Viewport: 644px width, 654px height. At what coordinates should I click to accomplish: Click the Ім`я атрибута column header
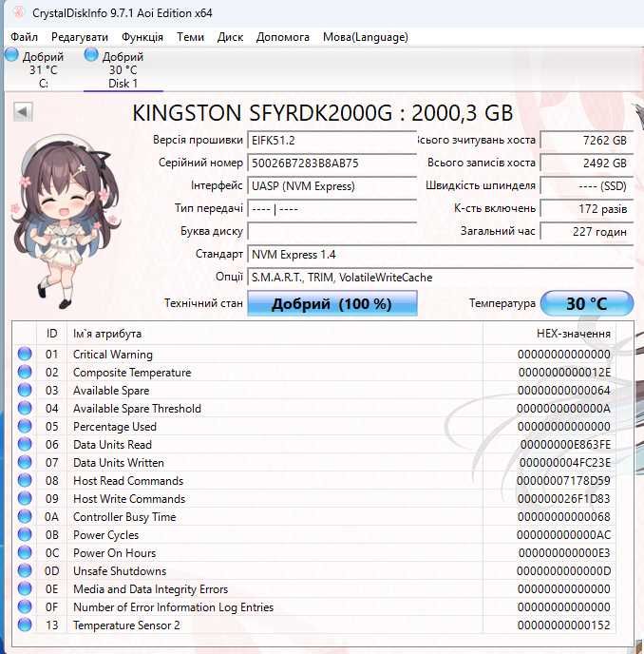[x=275, y=334]
